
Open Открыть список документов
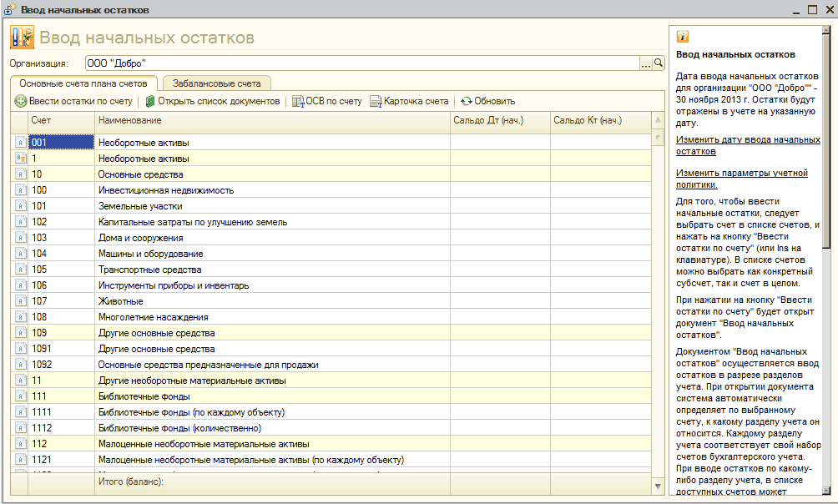(x=213, y=101)
